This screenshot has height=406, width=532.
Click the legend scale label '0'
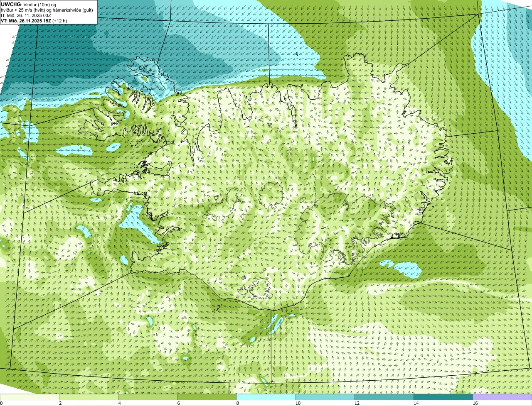[1, 403]
